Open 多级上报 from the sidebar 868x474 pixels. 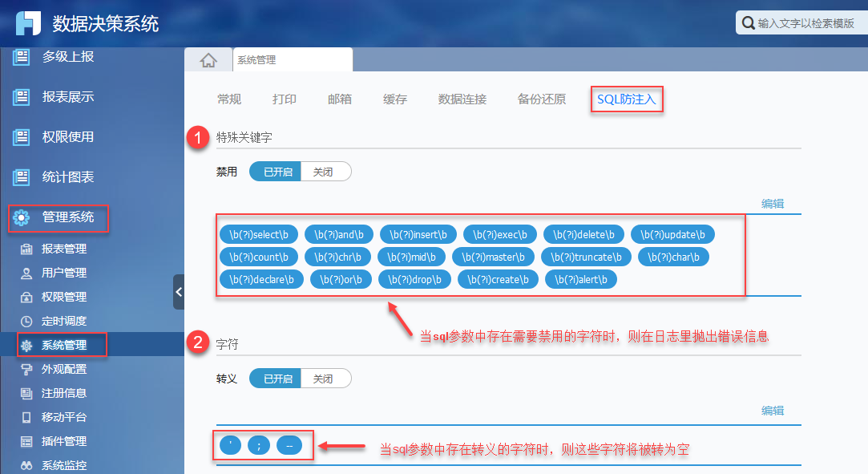coord(68,56)
